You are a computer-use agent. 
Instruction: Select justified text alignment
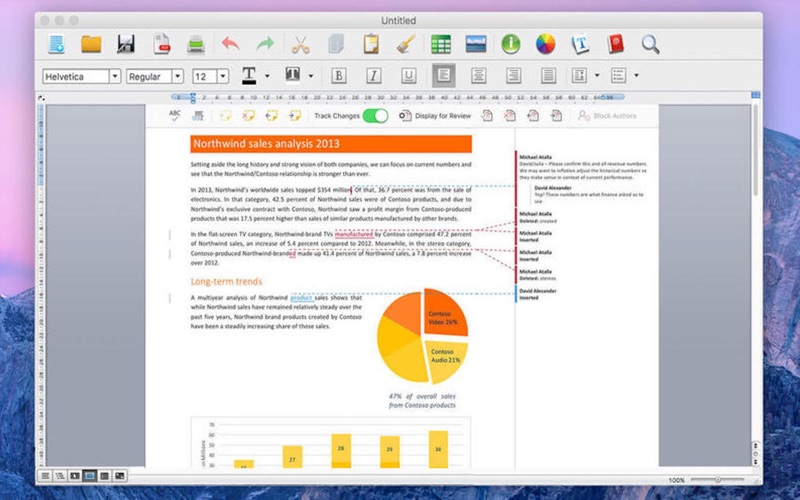[x=548, y=76]
